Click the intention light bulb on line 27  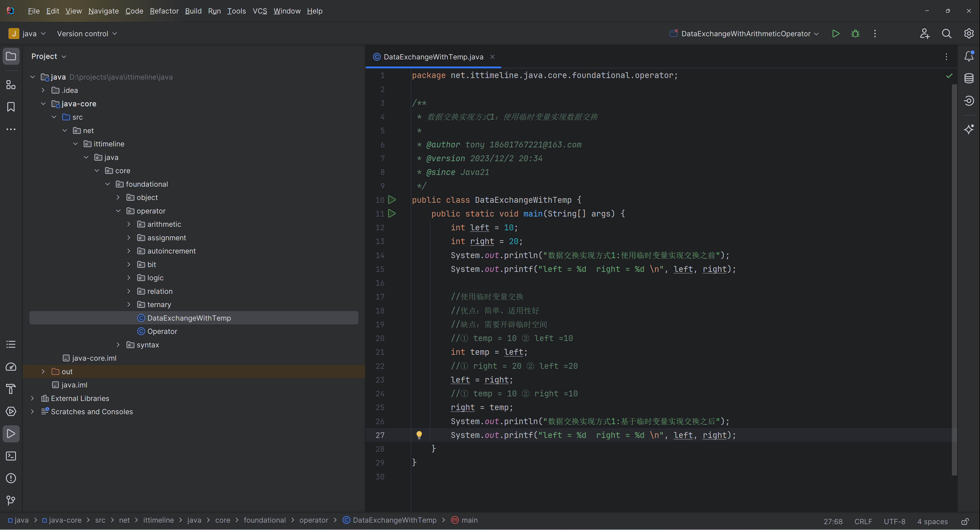(x=419, y=435)
